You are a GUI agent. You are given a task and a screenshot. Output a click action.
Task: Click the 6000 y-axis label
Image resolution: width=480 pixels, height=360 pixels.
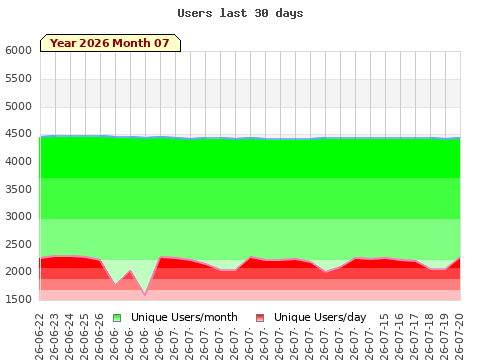click(x=18, y=51)
